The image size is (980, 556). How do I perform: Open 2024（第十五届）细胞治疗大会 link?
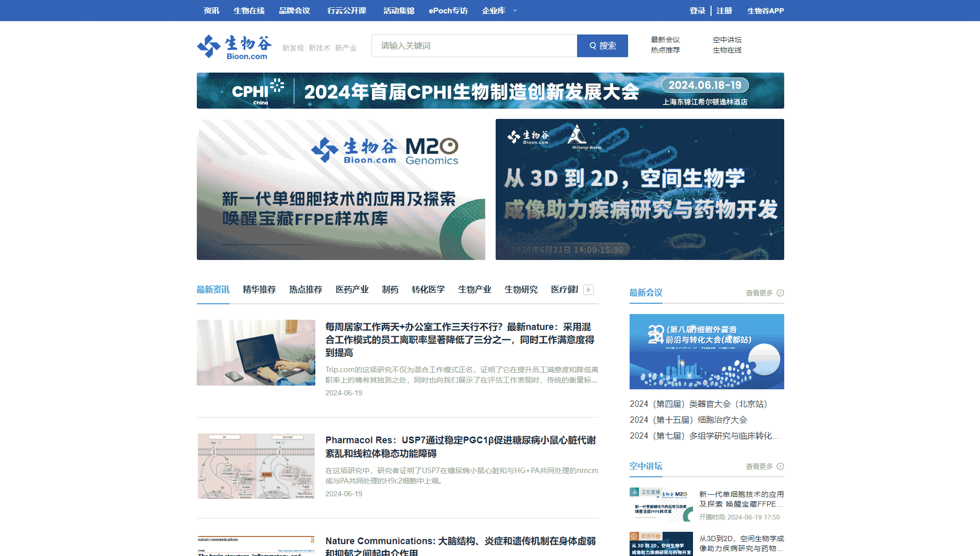click(688, 420)
